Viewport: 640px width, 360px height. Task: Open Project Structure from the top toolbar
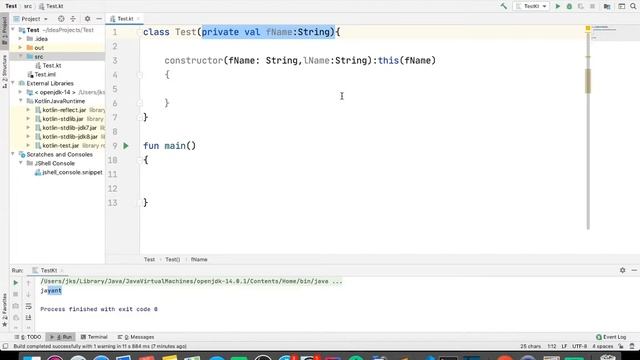pos(607,6)
